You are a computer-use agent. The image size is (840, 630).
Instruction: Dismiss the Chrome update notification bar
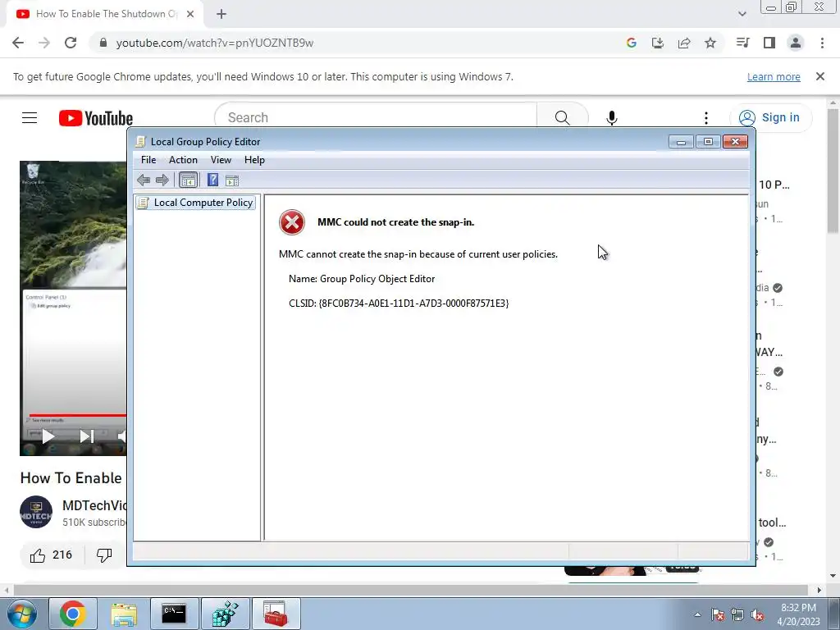820,76
